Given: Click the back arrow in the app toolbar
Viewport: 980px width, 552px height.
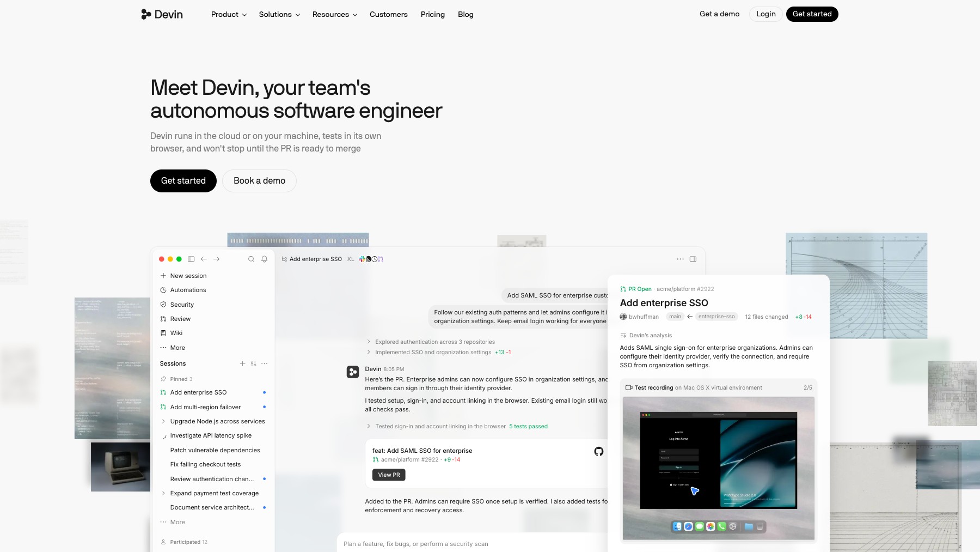Looking at the screenshot, I should pos(204,259).
